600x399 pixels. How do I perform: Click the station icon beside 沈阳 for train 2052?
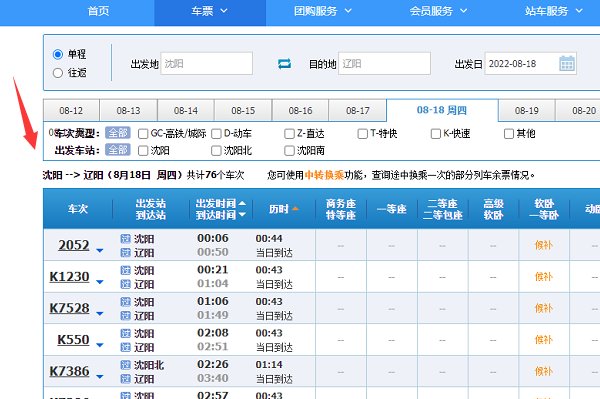[126, 239]
